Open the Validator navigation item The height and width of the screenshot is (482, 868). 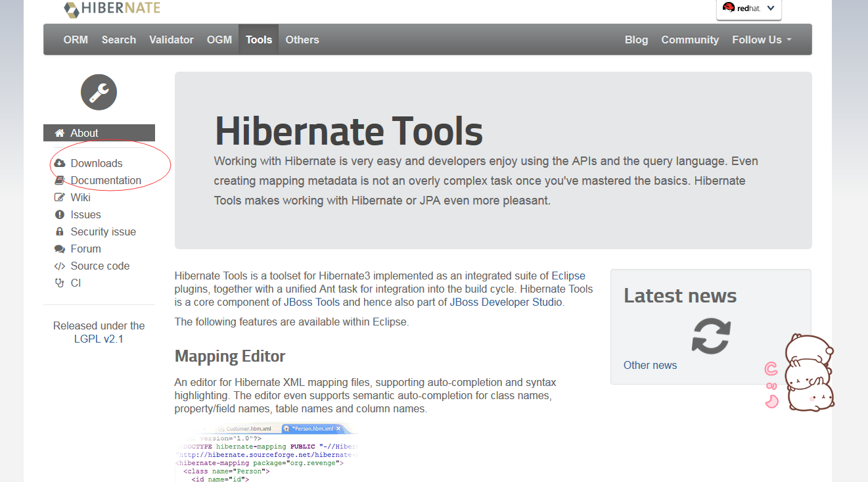click(x=171, y=39)
